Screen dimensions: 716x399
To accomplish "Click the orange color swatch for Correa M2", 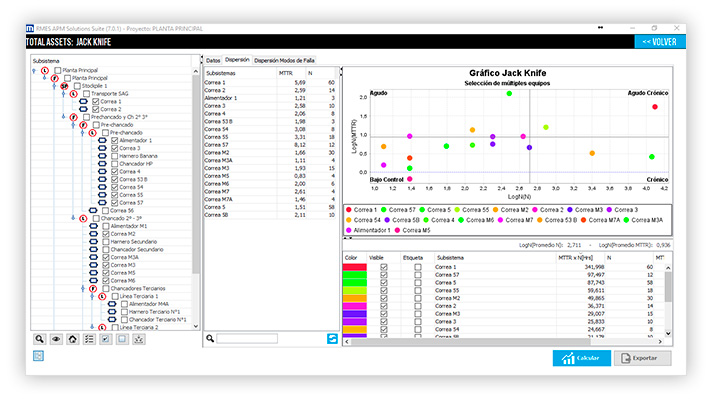I will coord(355,298).
